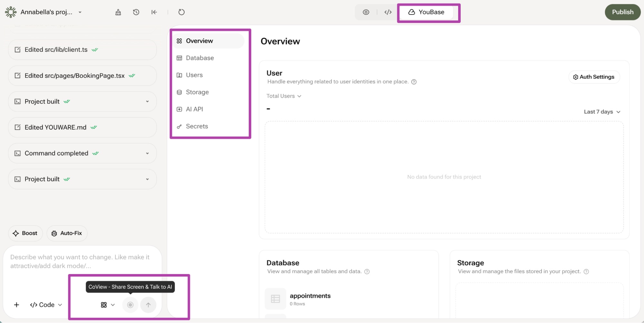The image size is (644, 323).
Task: Click the Boost button
Action: click(25, 233)
